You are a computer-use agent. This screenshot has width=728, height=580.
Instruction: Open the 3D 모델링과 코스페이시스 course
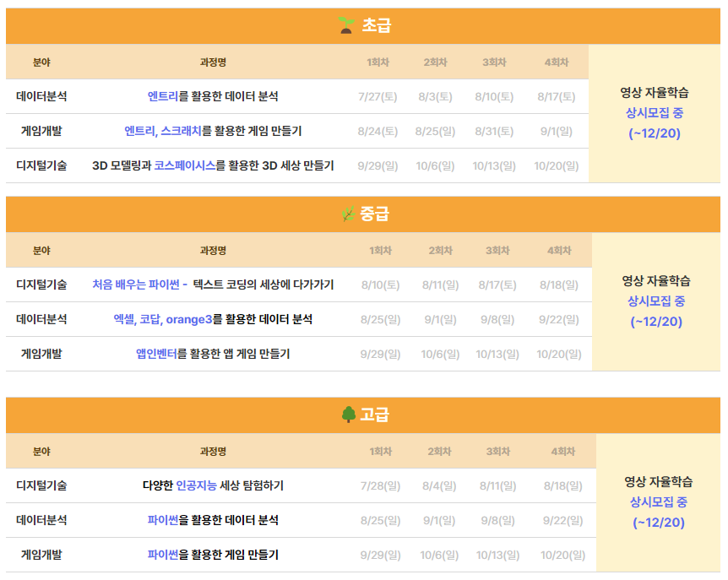click(x=213, y=165)
